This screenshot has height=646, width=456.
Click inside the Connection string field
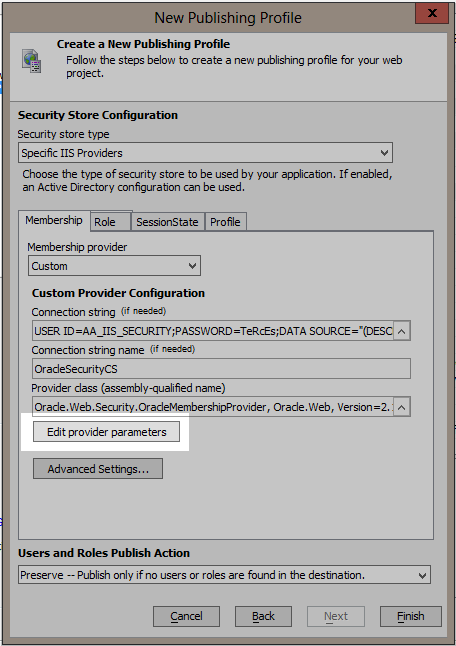pyautogui.click(x=213, y=331)
